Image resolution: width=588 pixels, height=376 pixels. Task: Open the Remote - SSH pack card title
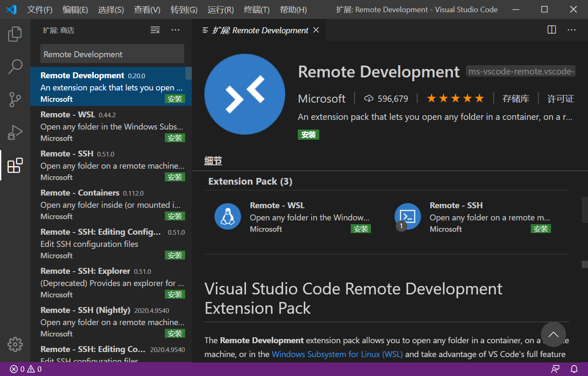tap(456, 205)
